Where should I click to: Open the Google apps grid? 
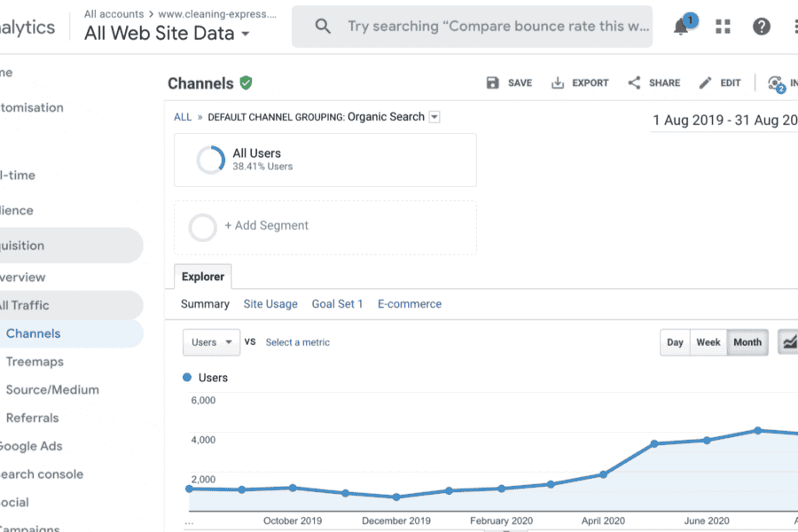point(723,27)
